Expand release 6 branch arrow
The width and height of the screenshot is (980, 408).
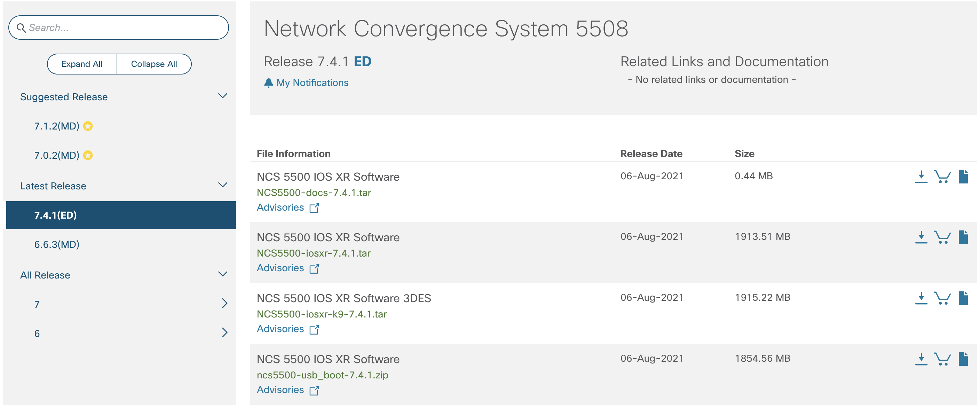pos(224,333)
